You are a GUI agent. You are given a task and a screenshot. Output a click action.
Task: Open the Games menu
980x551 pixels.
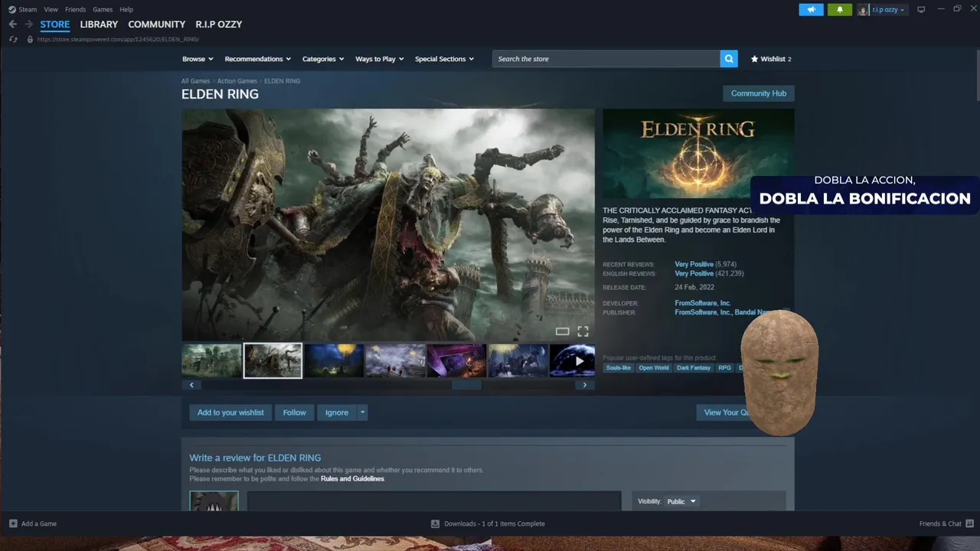103,9
